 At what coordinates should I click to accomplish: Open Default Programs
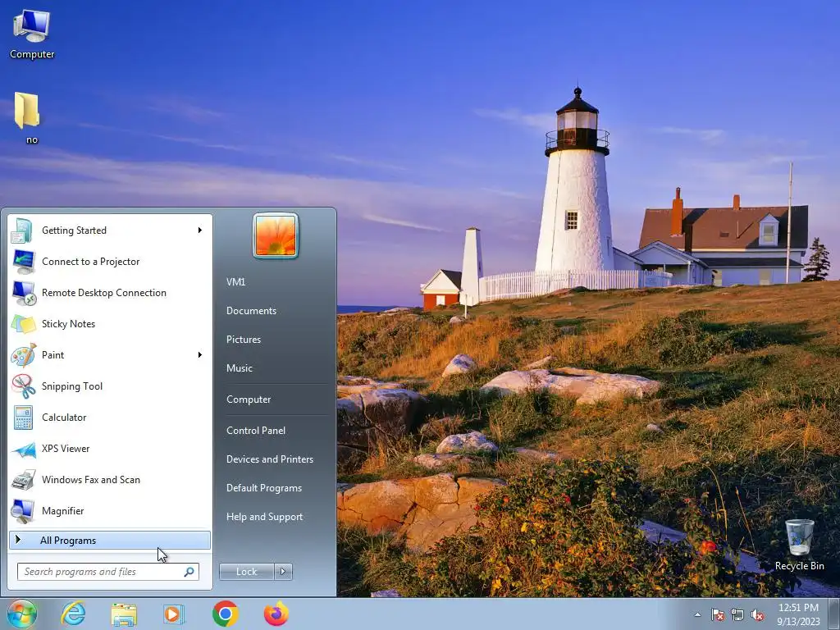(263, 488)
